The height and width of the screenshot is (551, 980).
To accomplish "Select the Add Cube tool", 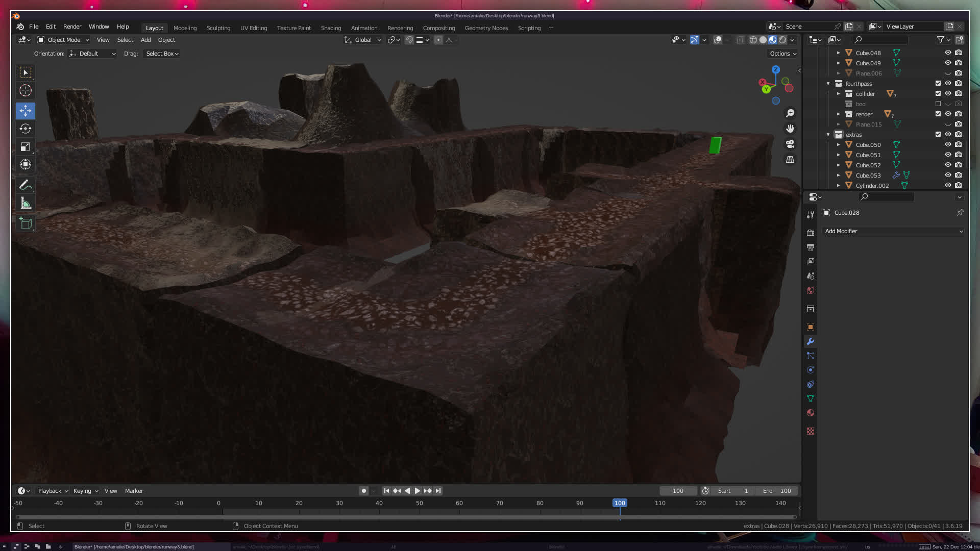I will pos(26,223).
